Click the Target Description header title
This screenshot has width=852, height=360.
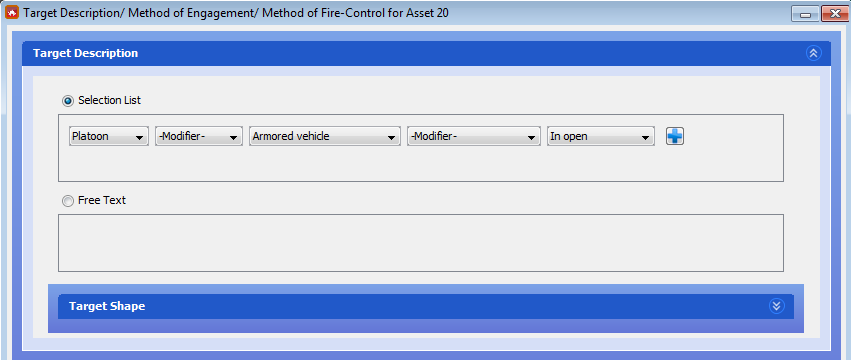(x=85, y=53)
